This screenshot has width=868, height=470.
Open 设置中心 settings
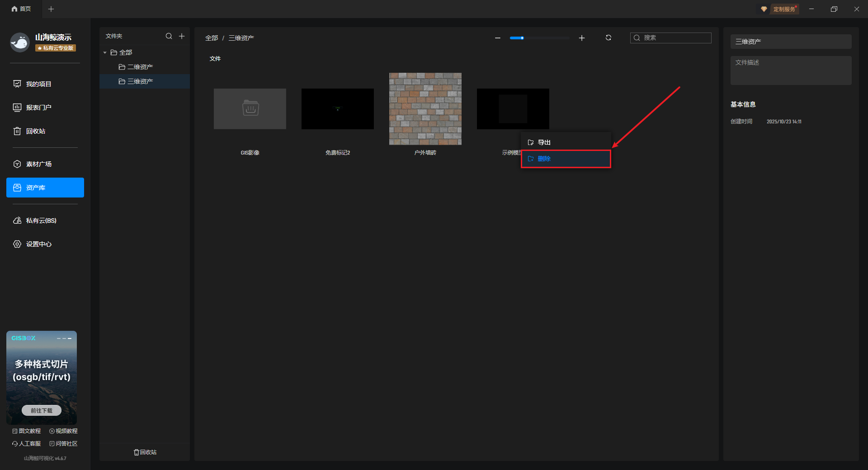(x=39, y=244)
